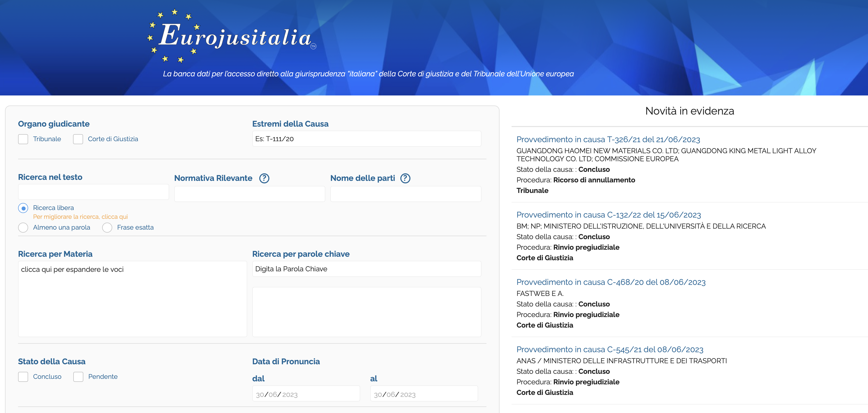This screenshot has height=413, width=868.
Task: Focus the Digita la Parola Chiave field
Action: (367, 269)
